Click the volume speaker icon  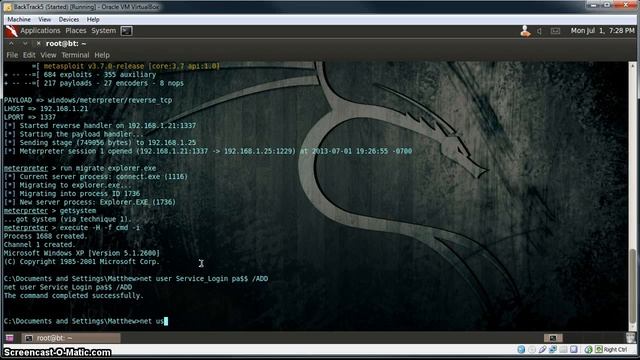click(540, 31)
